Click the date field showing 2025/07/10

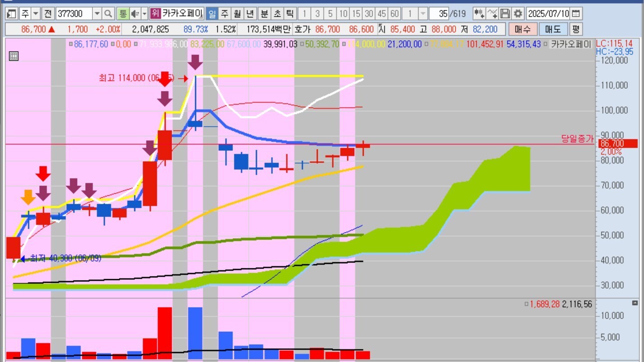pos(548,14)
